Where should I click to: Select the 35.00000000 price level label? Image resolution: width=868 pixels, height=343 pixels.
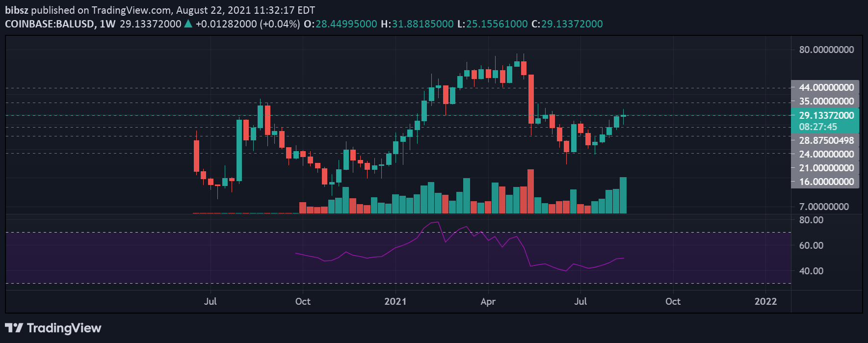826,101
